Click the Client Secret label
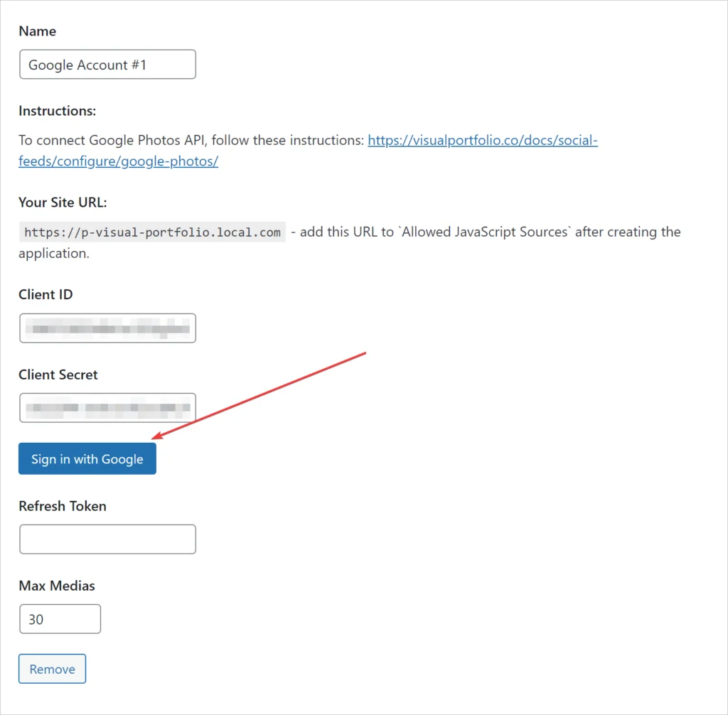This screenshot has width=728, height=715. tap(58, 375)
